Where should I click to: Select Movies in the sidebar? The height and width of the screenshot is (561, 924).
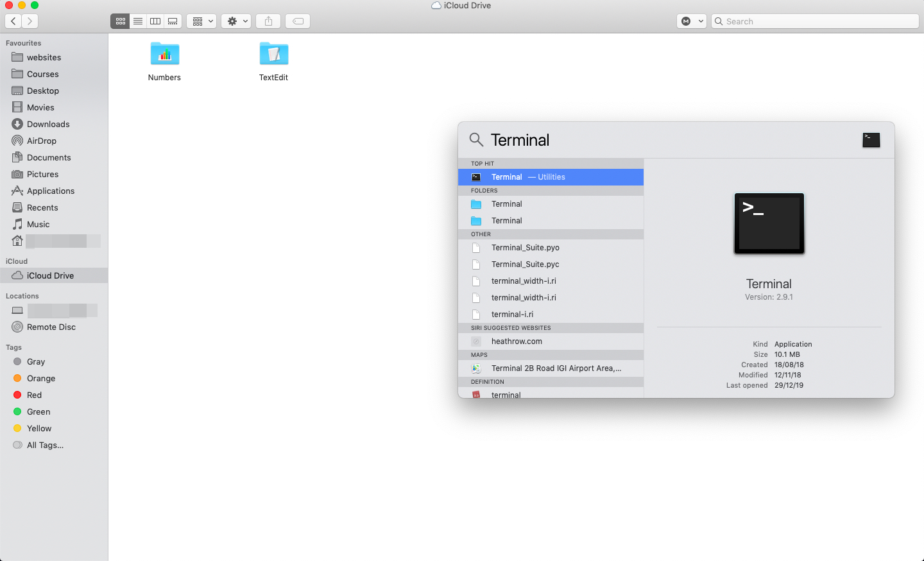coord(54,107)
